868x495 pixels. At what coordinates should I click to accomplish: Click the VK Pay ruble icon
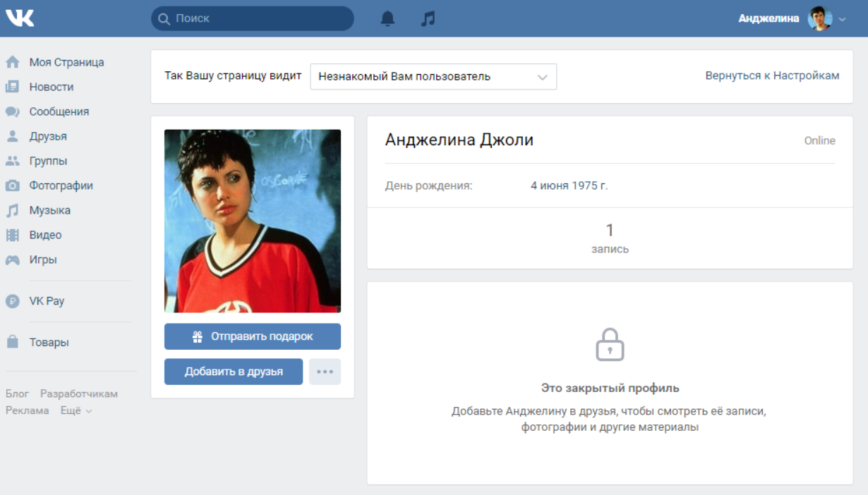pos(13,301)
